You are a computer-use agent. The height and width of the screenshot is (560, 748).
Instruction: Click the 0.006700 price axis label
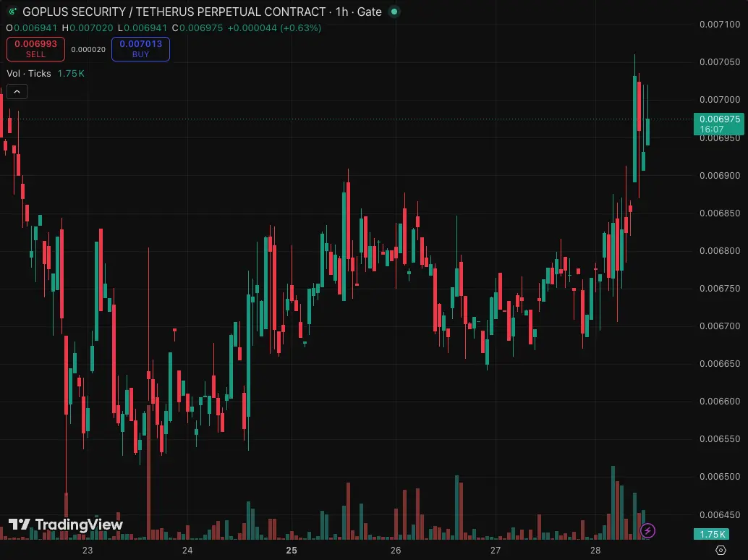[x=720, y=326]
